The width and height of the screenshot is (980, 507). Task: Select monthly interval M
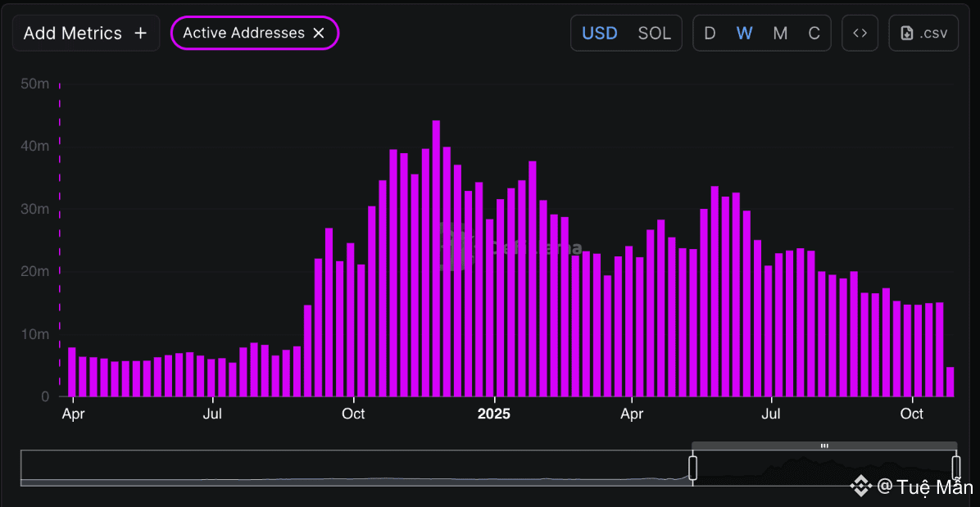780,34
